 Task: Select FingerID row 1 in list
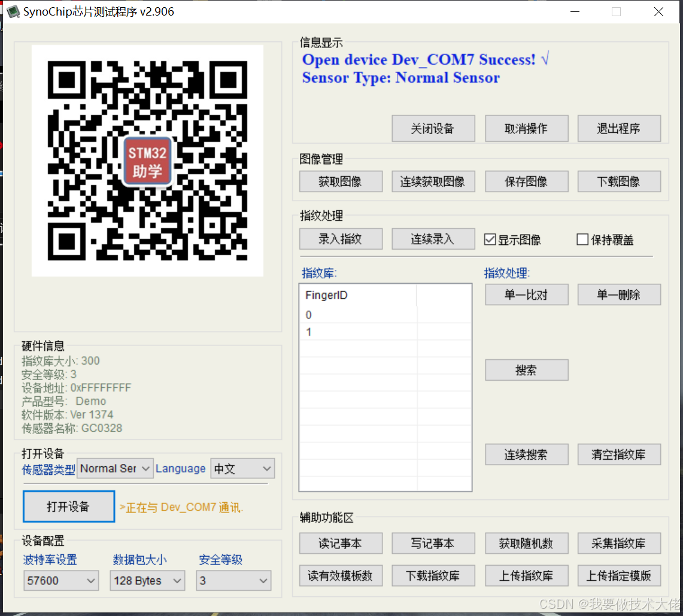tap(385, 332)
